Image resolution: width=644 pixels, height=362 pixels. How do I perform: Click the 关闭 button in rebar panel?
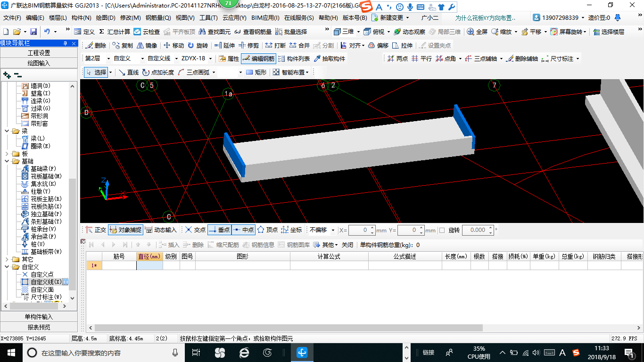point(347,245)
